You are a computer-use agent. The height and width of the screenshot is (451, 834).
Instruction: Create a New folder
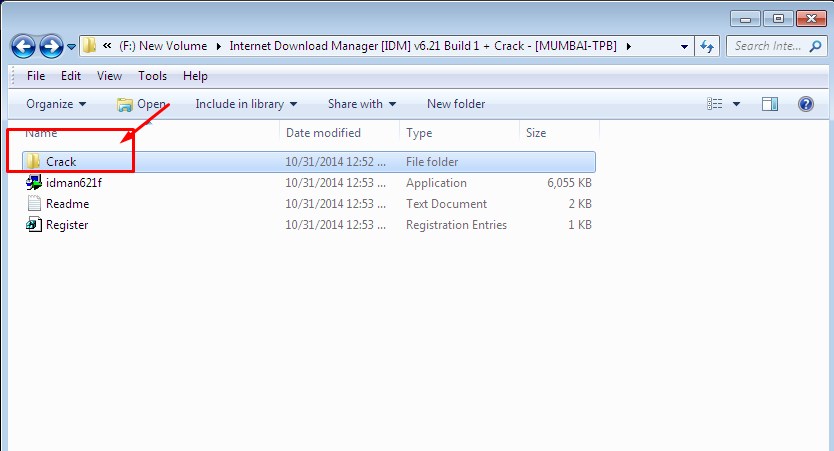coord(456,104)
